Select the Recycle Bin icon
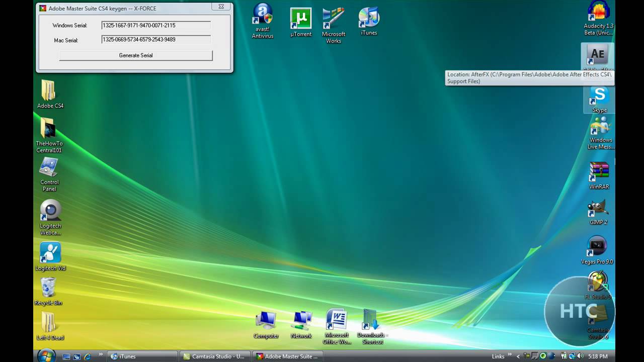This screenshot has height=362, width=644. [48, 291]
